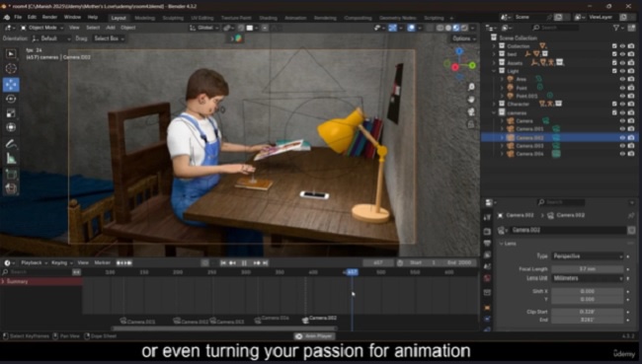Uncheck the bed collection checkbox

click(x=614, y=54)
